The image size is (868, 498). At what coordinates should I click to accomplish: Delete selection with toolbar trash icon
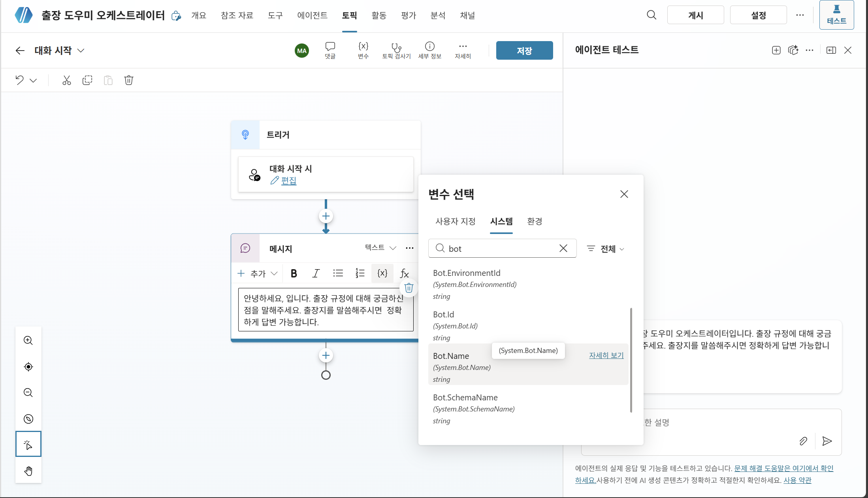coord(128,80)
